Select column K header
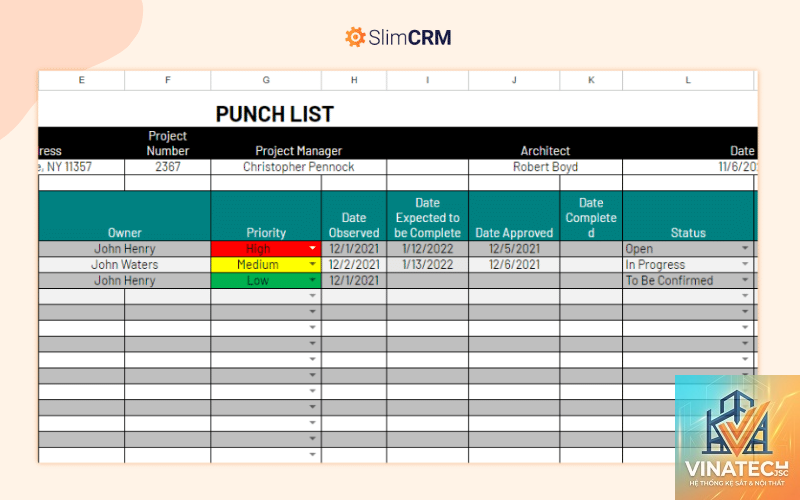 (591, 80)
